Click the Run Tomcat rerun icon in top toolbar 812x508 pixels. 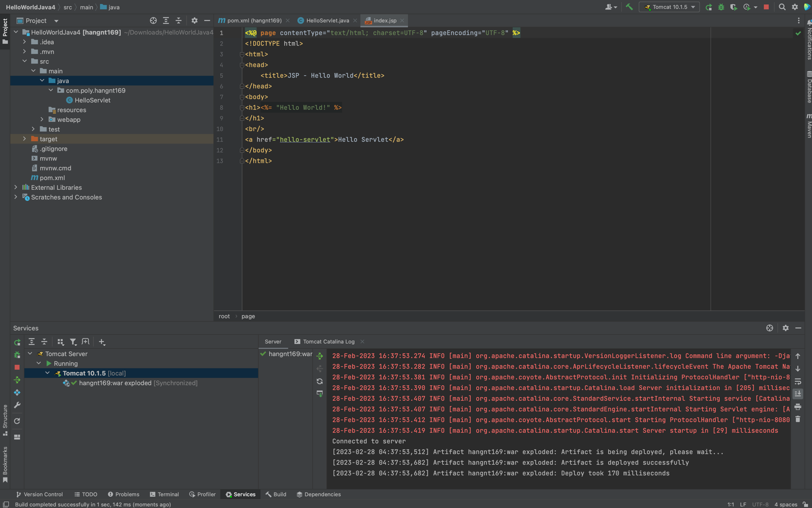pyautogui.click(x=709, y=7)
